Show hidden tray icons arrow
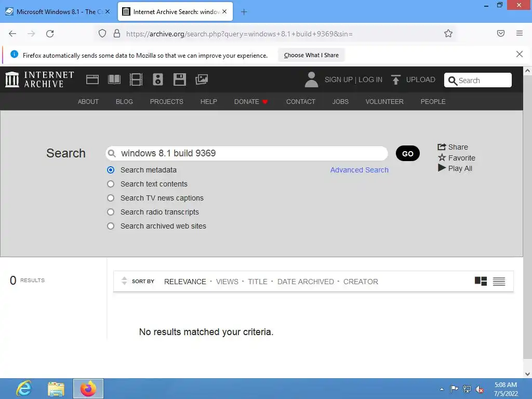The width and height of the screenshot is (532, 399). 442,389
